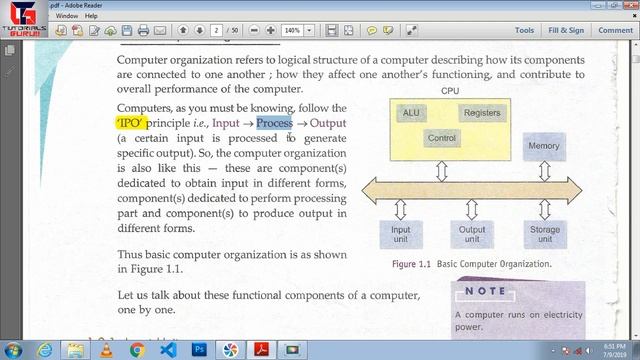Click the colorful pinwheel taskbar app

coord(230,350)
